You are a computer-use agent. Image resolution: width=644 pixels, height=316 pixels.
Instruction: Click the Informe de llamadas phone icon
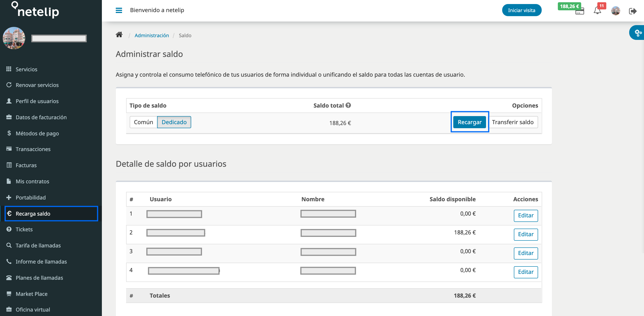[x=9, y=261]
